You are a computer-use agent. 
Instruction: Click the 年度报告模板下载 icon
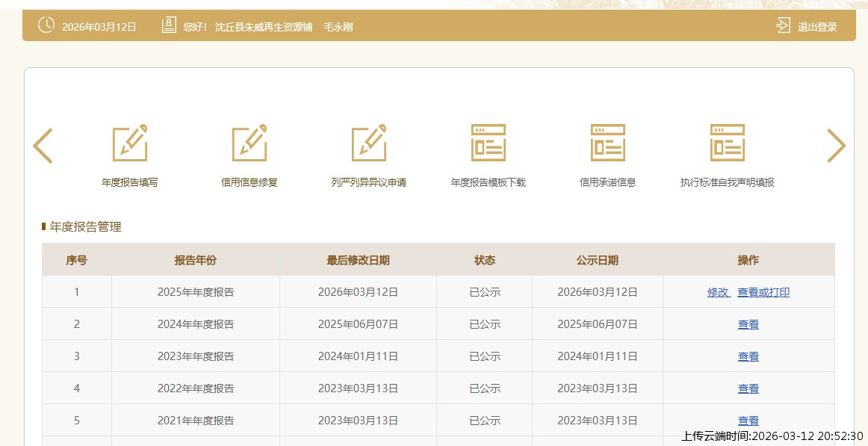tap(488, 143)
